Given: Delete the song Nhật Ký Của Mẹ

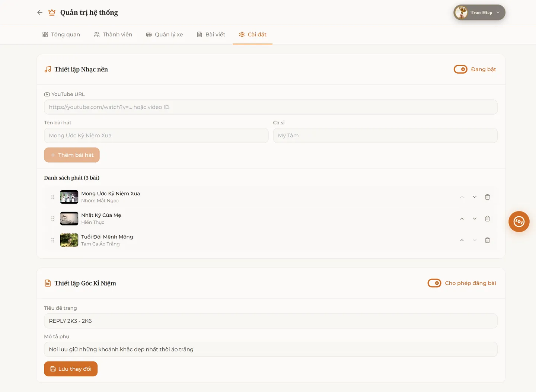Looking at the screenshot, I should (x=487, y=219).
